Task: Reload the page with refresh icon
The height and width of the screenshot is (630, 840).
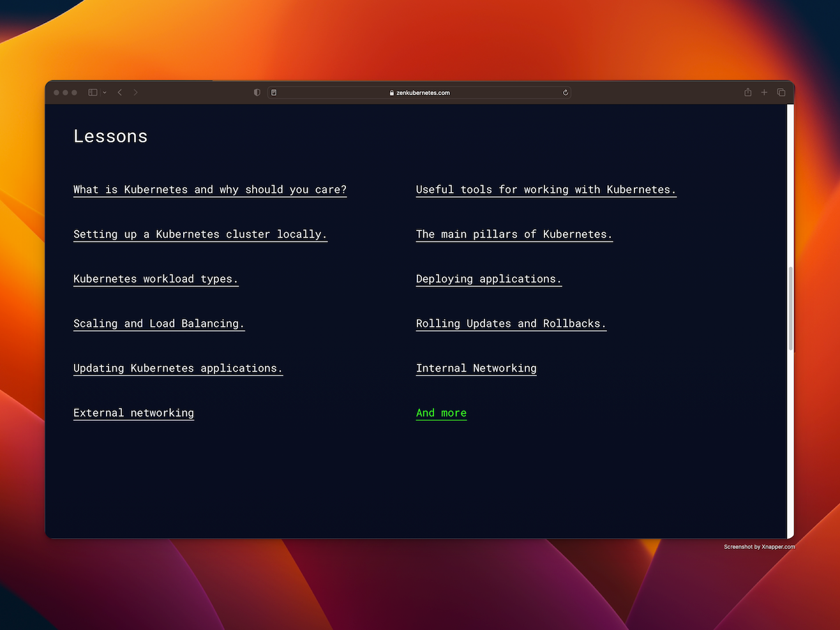Action: [x=566, y=93]
